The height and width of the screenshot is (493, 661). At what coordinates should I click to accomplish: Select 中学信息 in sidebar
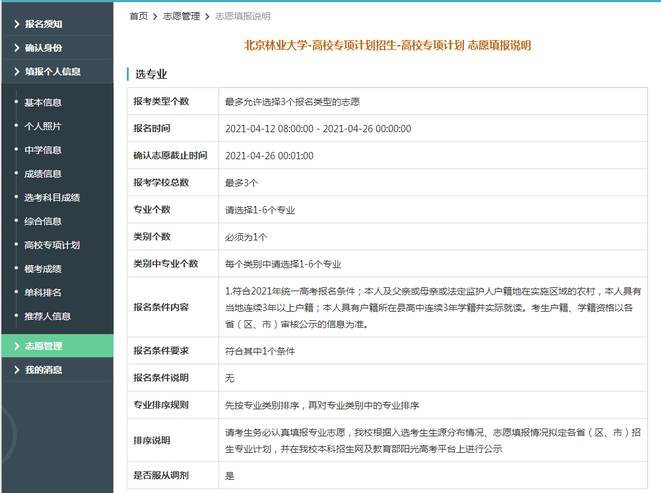(43, 149)
